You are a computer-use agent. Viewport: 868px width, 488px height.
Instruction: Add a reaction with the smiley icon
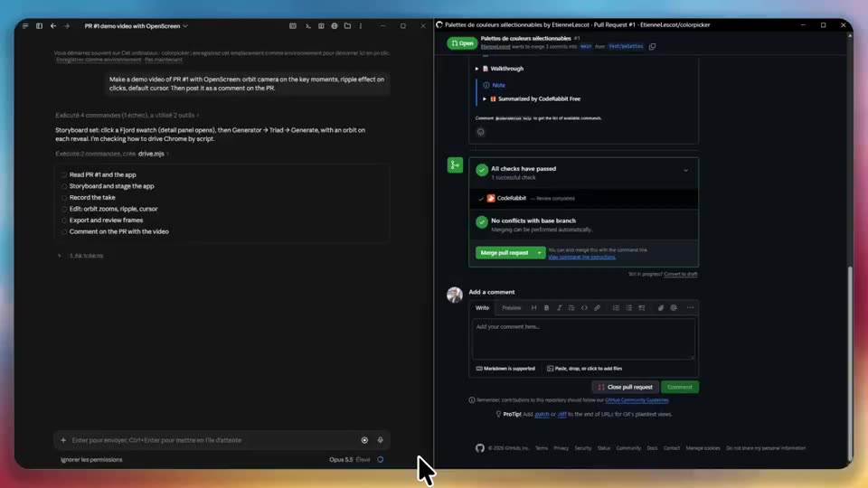(480, 132)
